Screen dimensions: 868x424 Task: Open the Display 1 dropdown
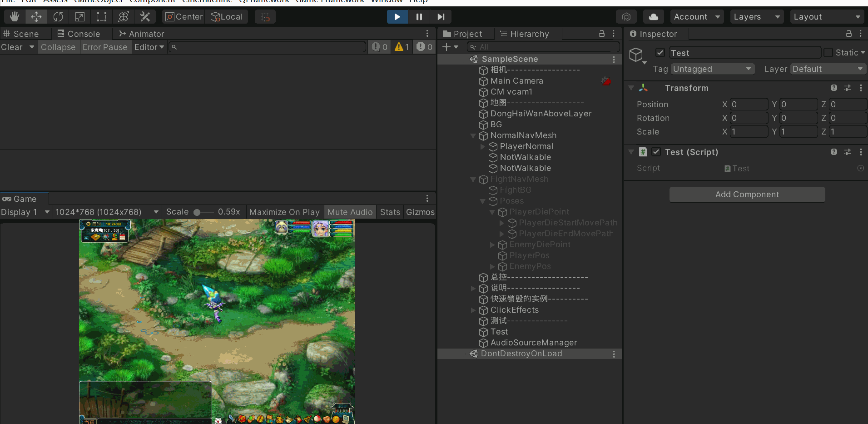[25, 212]
